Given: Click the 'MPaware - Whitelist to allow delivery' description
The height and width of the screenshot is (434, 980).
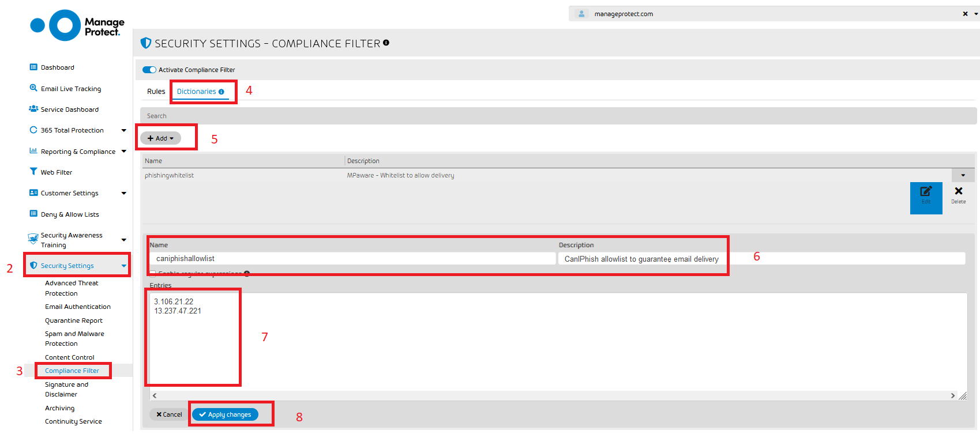Looking at the screenshot, I should (x=400, y=175).
